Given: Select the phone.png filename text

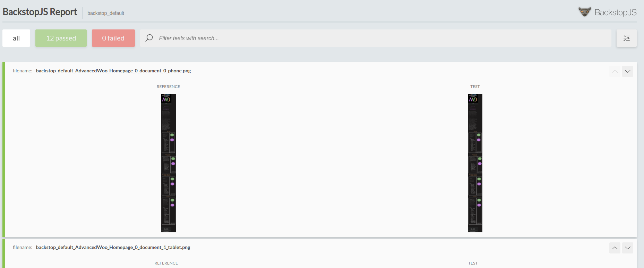Looking at the screenshot, I should point(113,71).
